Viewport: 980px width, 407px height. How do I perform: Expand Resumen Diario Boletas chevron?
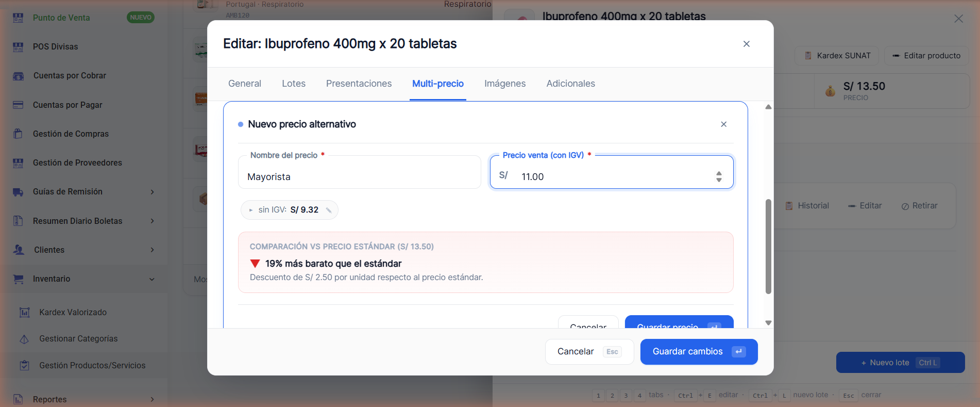153,221
